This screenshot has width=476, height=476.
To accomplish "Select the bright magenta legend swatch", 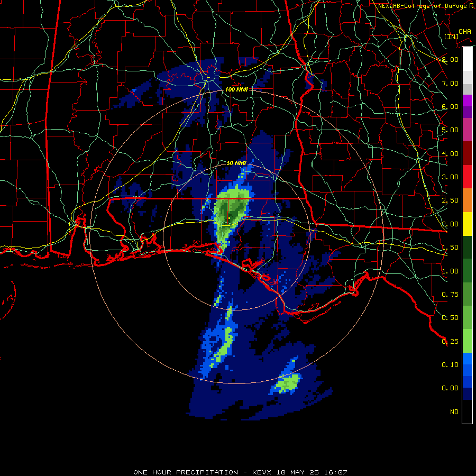I will [467, 100].
